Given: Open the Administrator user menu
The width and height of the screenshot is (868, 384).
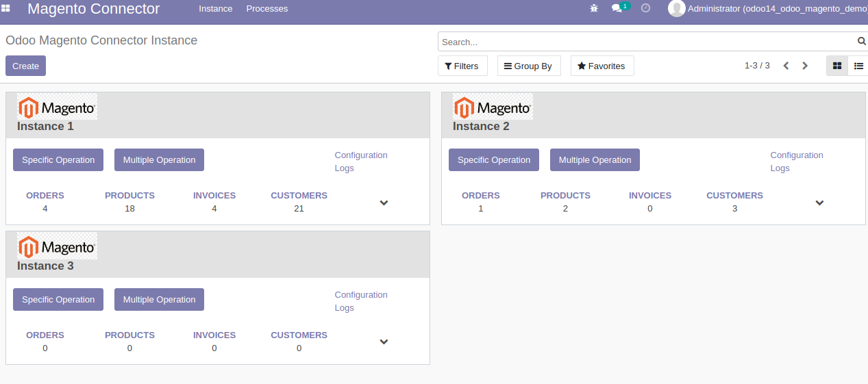Looking at the screenshot, I should pos(768,8).
